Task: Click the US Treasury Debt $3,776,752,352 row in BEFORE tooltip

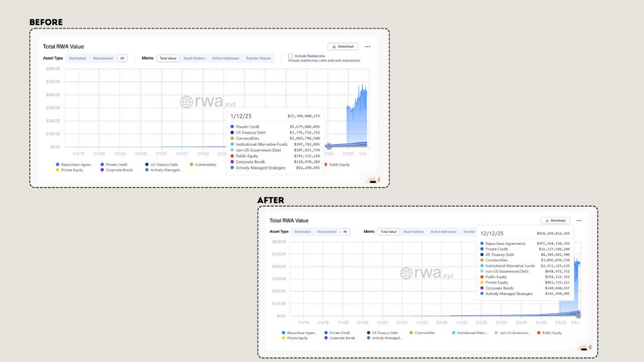Action: 275,132
